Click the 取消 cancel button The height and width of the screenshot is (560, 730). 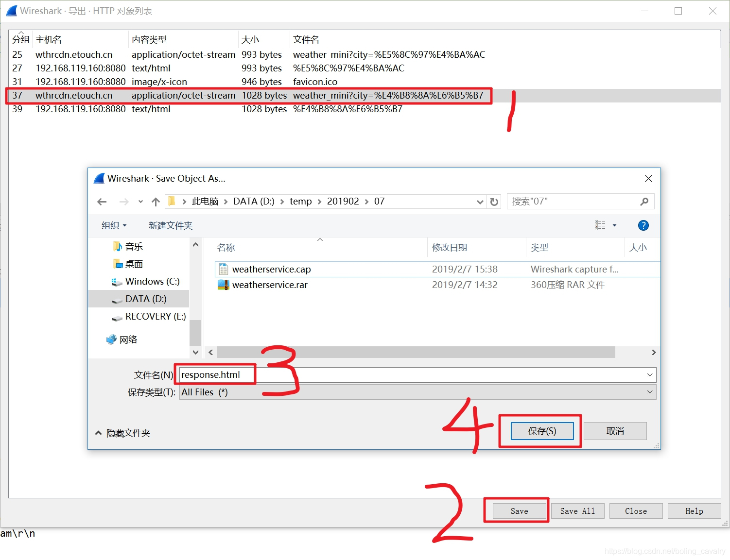pos(615,431)
